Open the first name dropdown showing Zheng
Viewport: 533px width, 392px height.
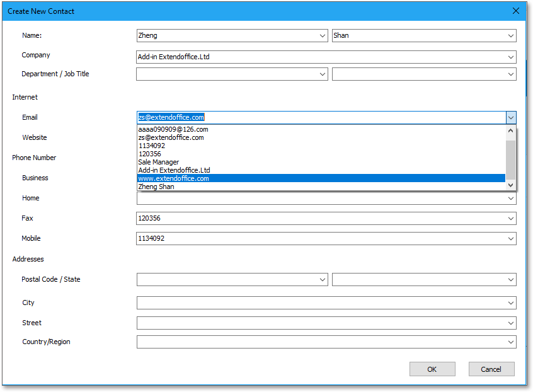click(322, 35)
